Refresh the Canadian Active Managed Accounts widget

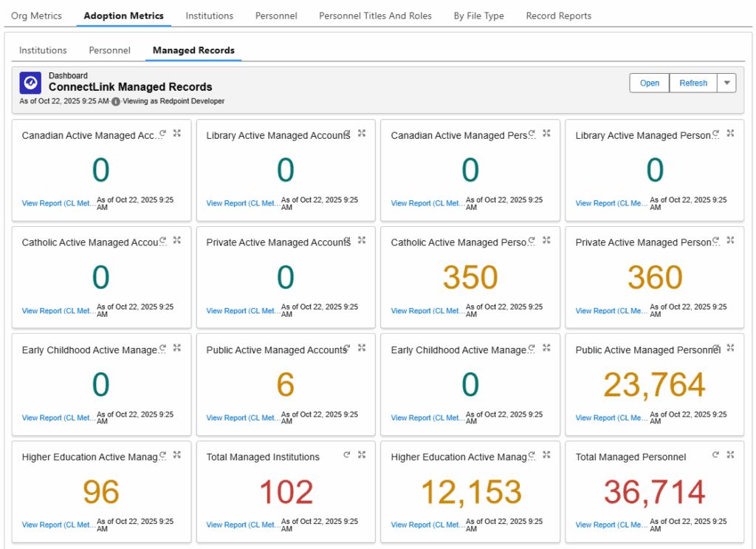(x=162, y=134)
